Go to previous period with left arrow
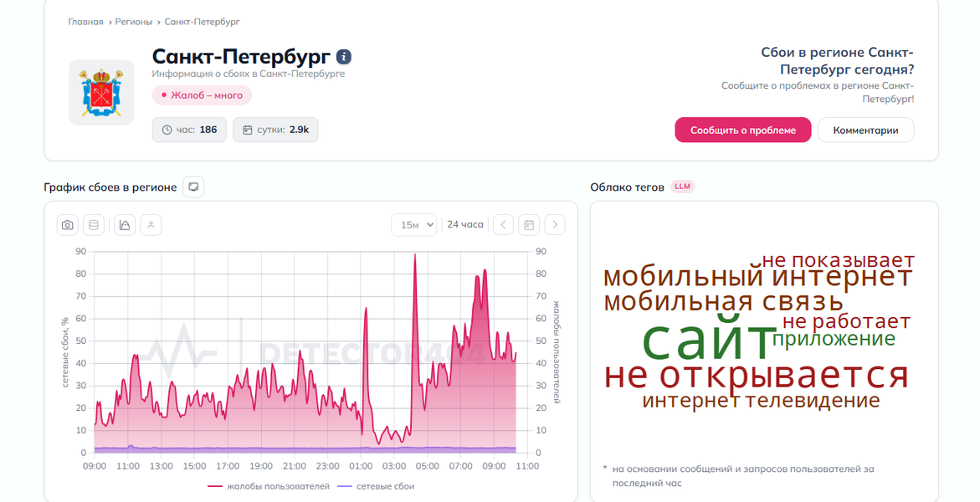 pos(503,225)
